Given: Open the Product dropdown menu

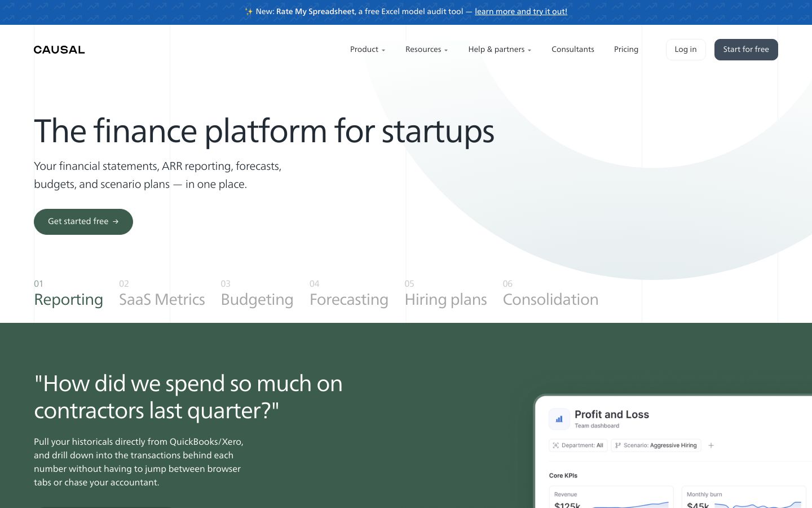Looking at the screenshot, I should pos(367,50).
